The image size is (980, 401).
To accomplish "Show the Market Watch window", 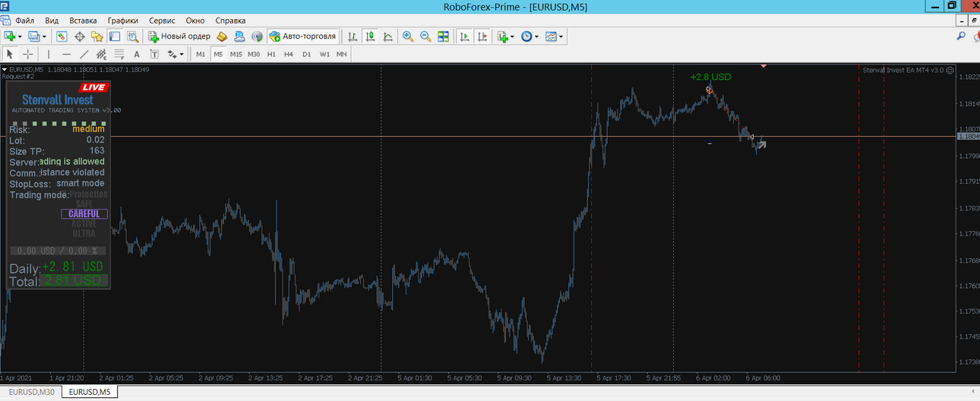I will [62, 36].
